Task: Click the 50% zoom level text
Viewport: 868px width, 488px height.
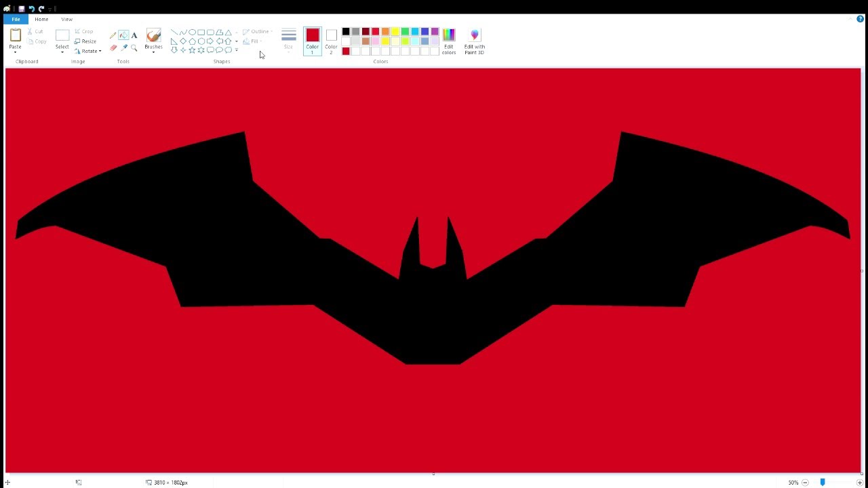Action: [x=793, y=483]
